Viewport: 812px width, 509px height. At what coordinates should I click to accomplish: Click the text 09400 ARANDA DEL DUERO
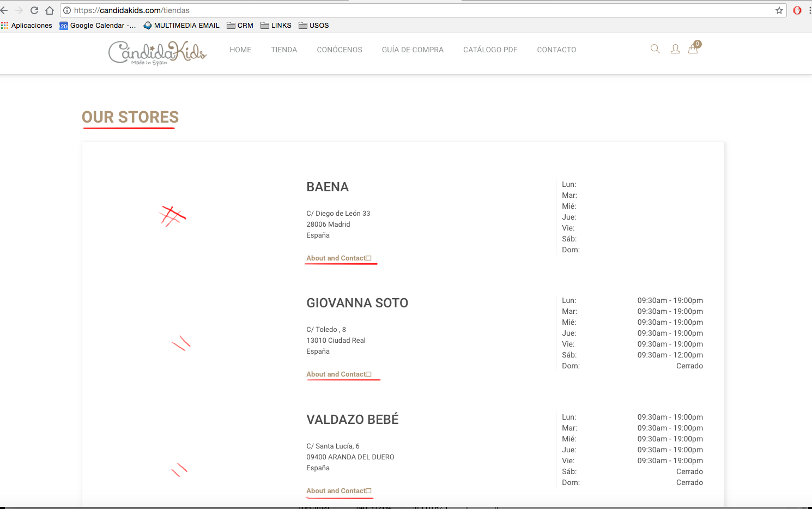350,457
